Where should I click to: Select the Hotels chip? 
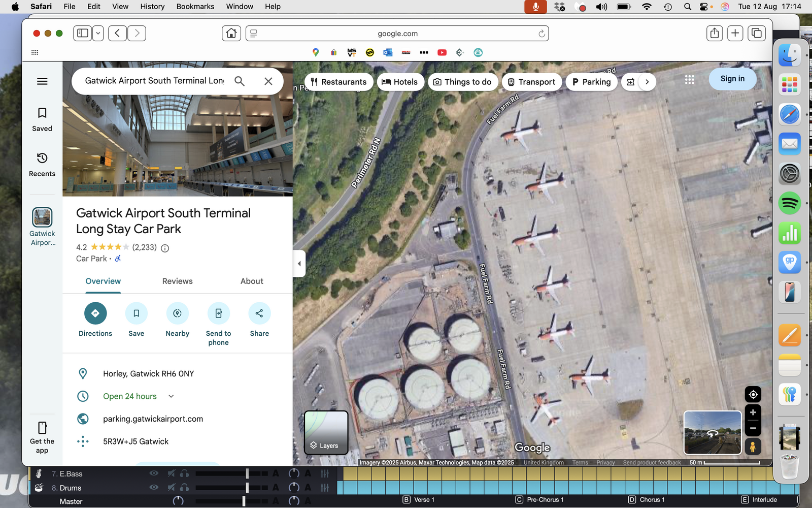point(400,82)
